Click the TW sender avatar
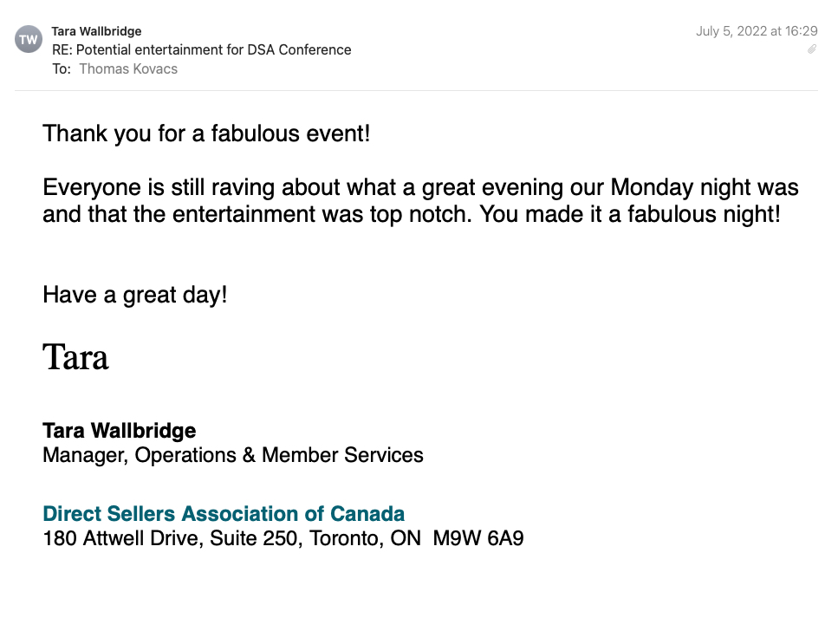 [x=29, y=39]
